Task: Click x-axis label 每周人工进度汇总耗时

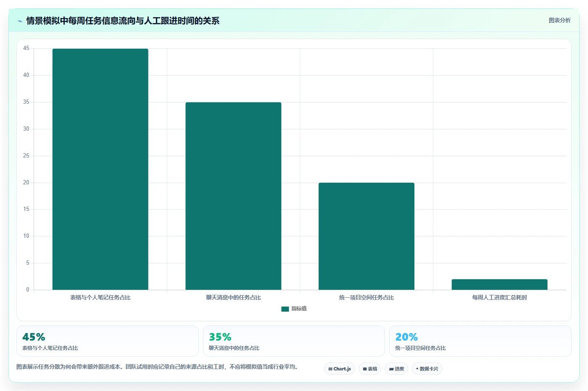Action: (499, 297)
